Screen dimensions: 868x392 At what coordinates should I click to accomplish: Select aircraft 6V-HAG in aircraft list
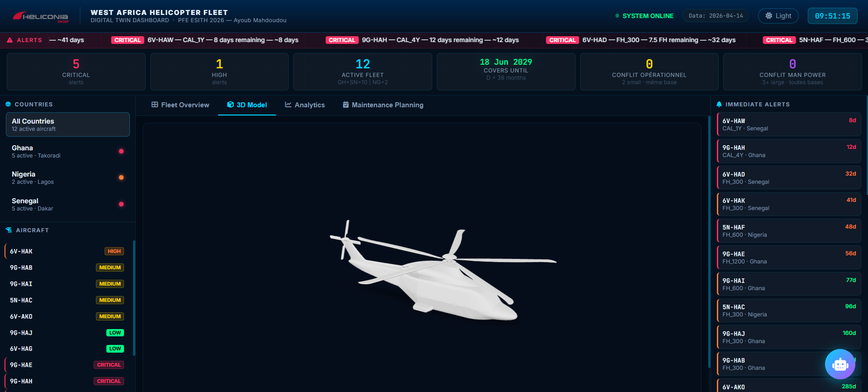[x=66, y=349]
